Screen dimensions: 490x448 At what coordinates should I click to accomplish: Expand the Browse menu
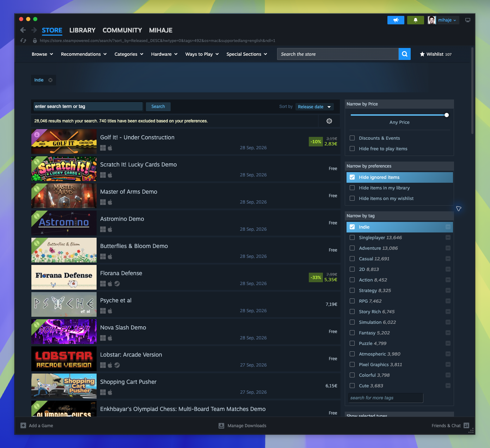(42, 54)
